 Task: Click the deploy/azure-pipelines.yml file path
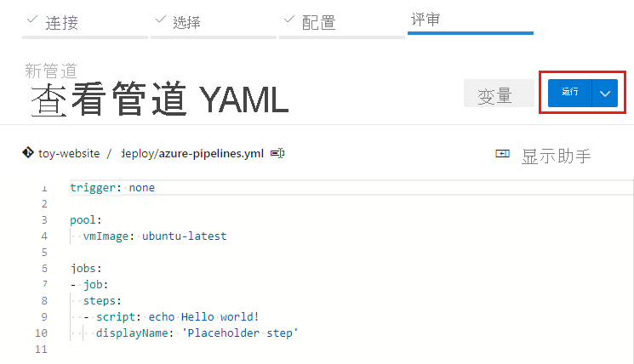(194, 154)
